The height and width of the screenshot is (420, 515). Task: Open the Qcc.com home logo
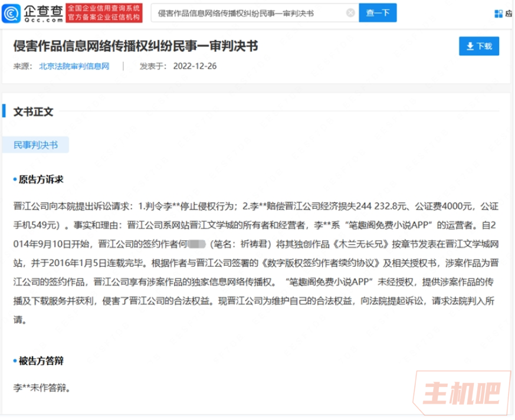32,13
